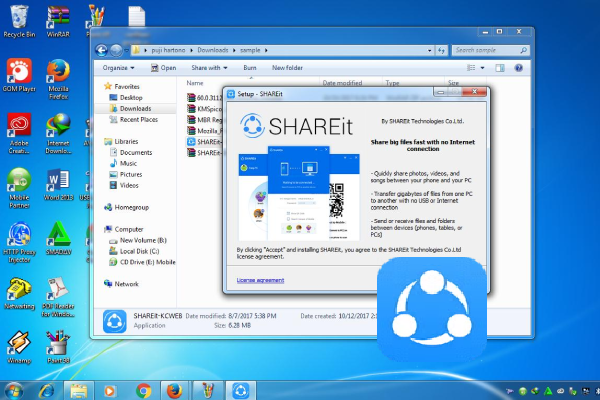Open Internet Download Manager desktop icon
The width and height of the screenshot is (600, 400).
tap(58, 134)
